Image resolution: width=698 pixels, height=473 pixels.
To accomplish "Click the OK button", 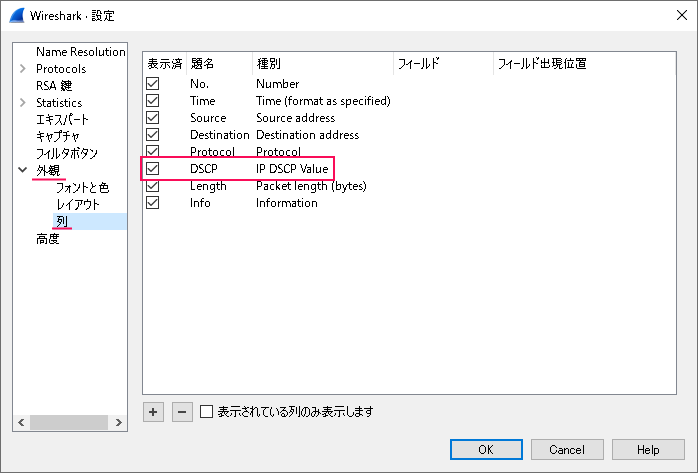I will point(486,449).
